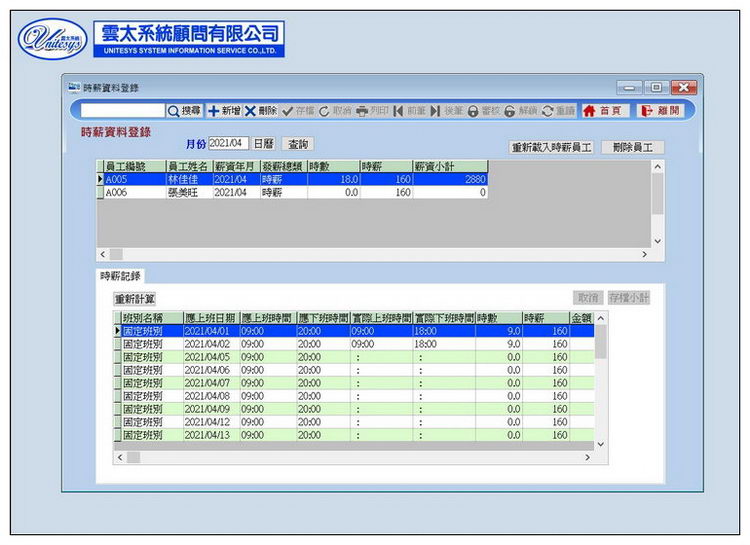
Task: Click the 離開 exit button
Action: [660, 111]
